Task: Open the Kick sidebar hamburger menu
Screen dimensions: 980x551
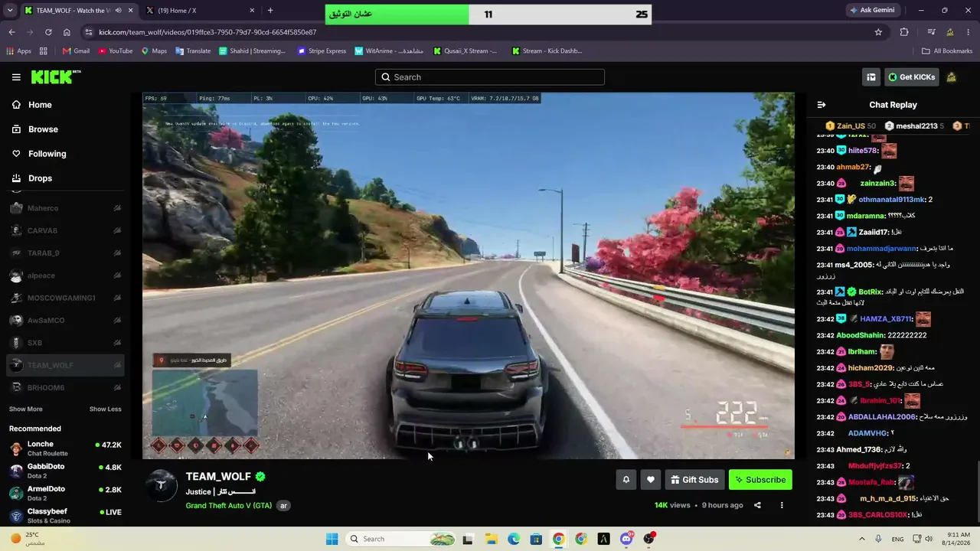Action: (x=16, y=77)
